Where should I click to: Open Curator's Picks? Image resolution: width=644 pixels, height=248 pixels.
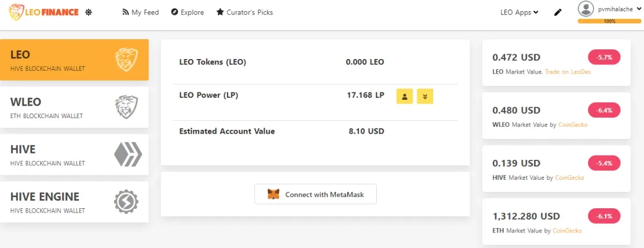pyautogui.click(x=245, y=12)
